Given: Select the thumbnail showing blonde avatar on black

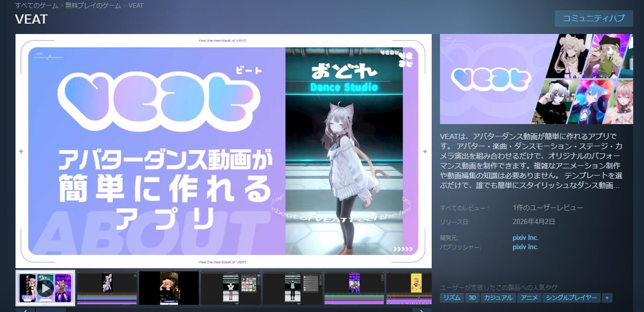Looking at the screenshot, I should 169,289.
